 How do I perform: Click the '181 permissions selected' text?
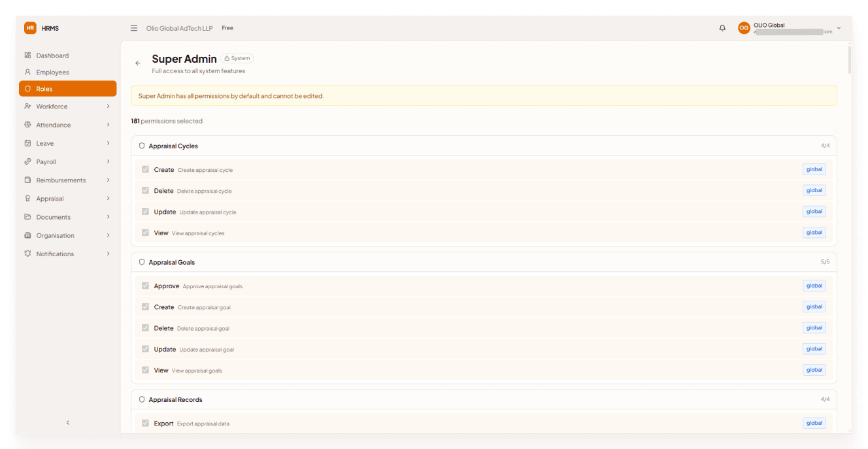point(167,121)
